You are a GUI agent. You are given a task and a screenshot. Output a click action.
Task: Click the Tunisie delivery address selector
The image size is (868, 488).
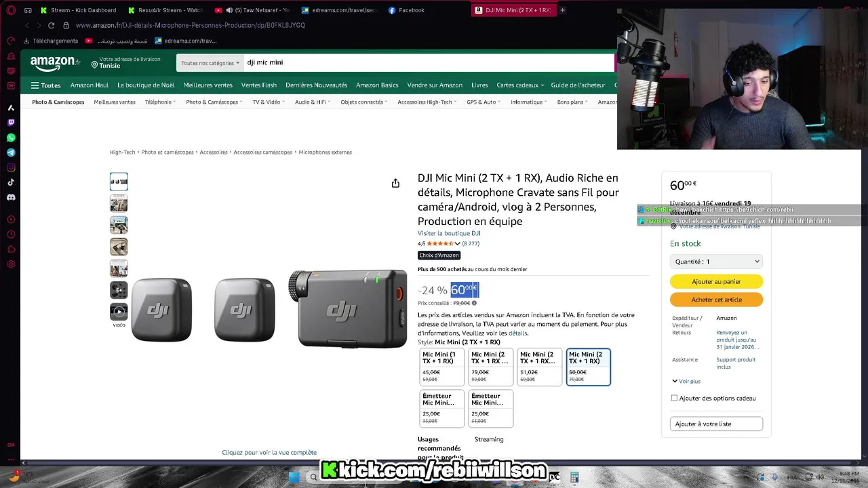(127, 63)
